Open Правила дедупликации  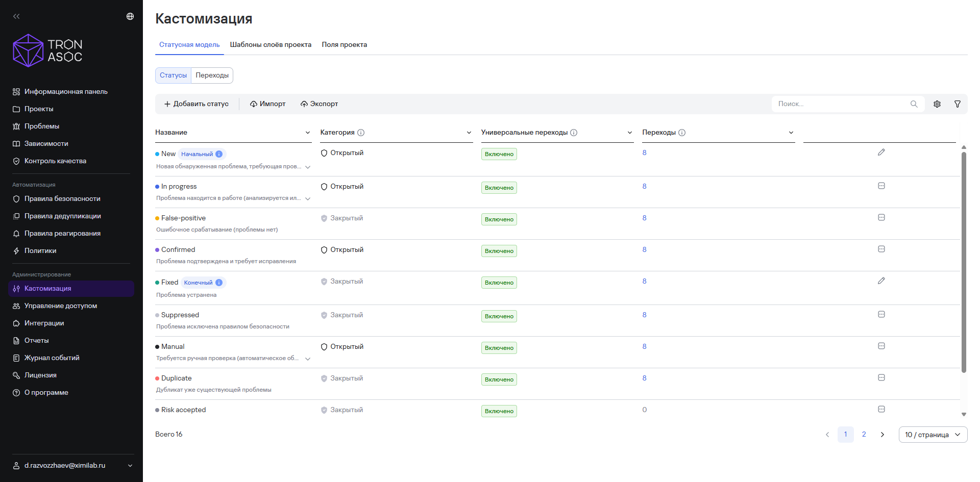coord(63,216)
